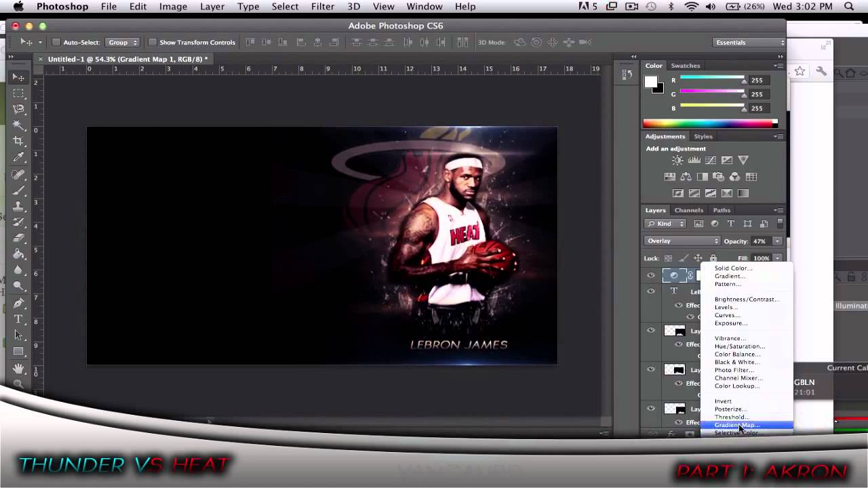The image size is (868, 488).
Task: Add a Color Balance adjustment icon
Action: point(686,177)
